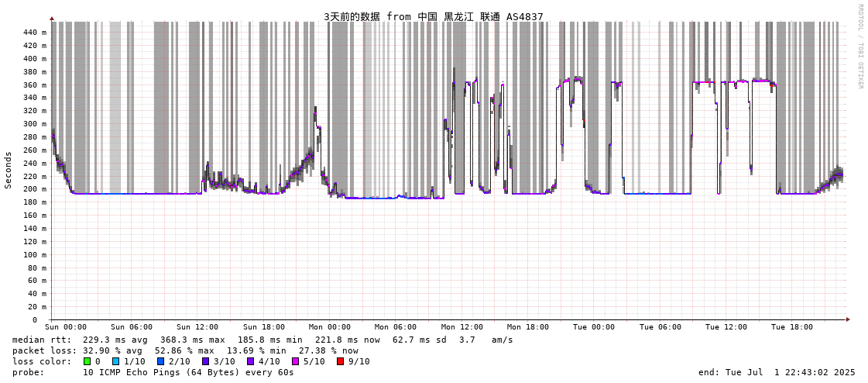Click the blue 2/10 loss color swatch
This screenshot has width=868, height=383.
[160, 361]
